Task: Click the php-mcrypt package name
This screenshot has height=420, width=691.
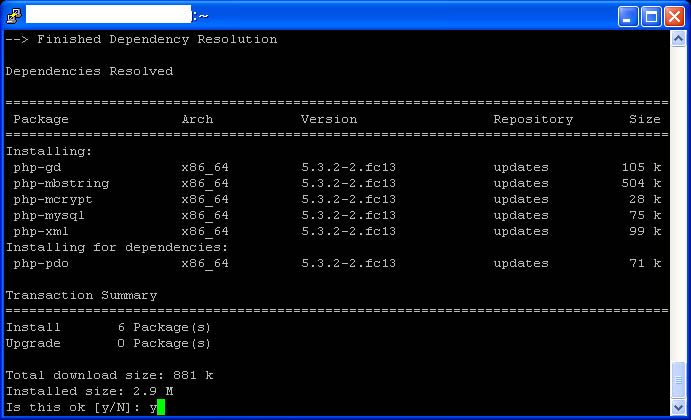Action: (53, 199)
